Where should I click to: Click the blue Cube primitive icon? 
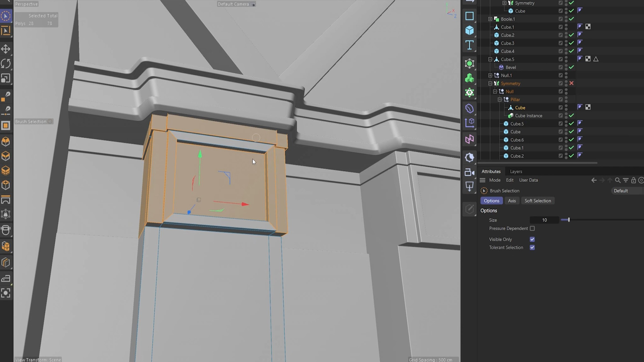tap(470, 31)
